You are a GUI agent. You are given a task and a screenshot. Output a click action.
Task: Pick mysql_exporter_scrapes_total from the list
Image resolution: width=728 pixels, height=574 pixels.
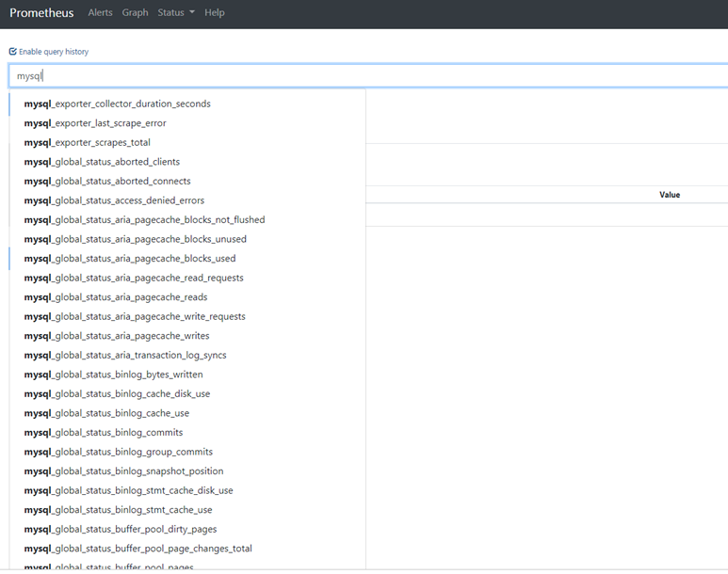(187, 142)
